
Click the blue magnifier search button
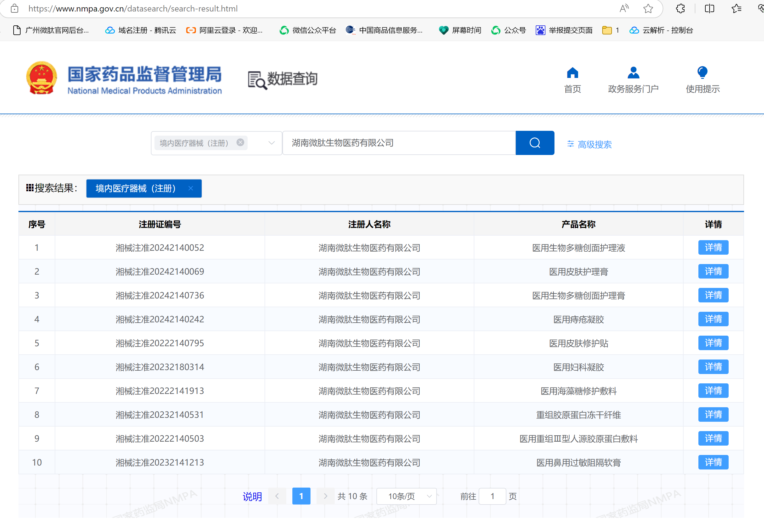(x=535, y=143)
